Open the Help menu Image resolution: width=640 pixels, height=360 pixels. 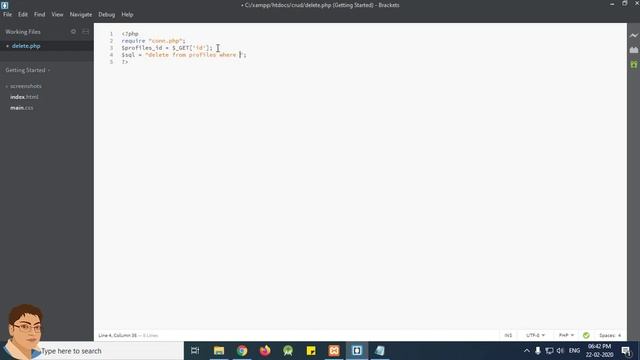pyautogui.click(x=127, y=14)
